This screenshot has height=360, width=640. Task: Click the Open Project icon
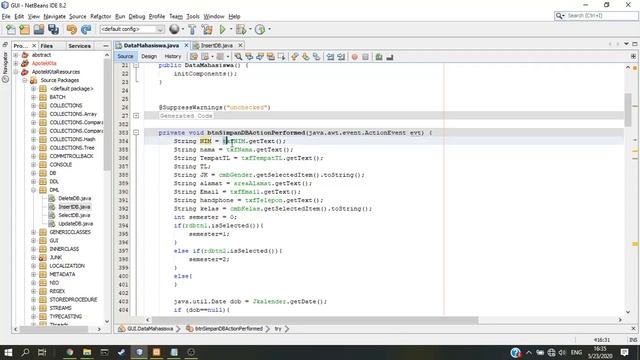coord(39,29)
